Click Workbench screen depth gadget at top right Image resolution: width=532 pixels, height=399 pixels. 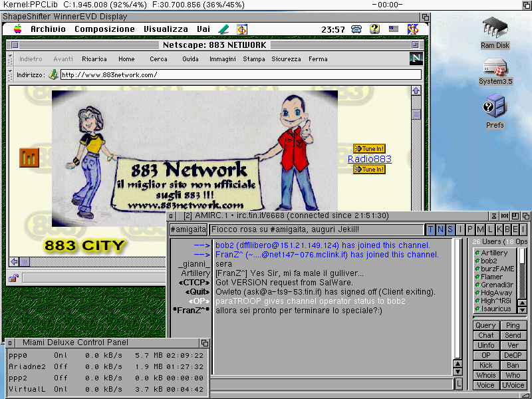527,5
